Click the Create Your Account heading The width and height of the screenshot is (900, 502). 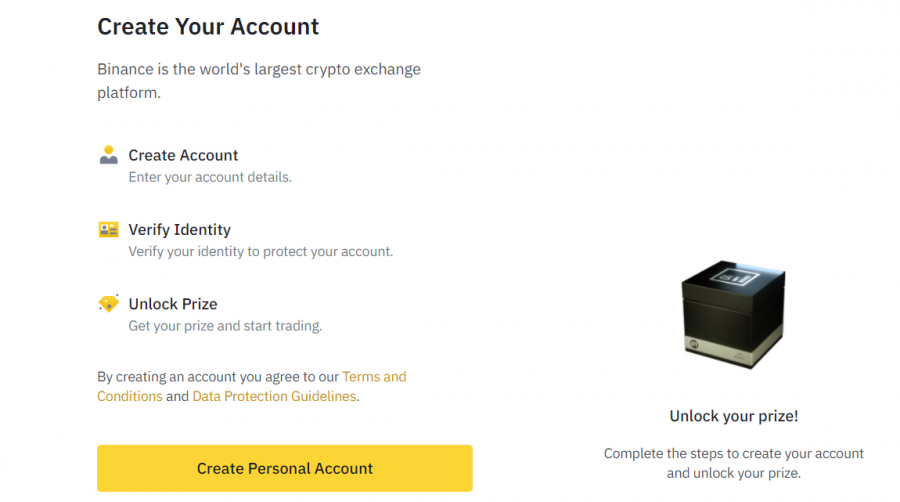[x=208, y=26]
